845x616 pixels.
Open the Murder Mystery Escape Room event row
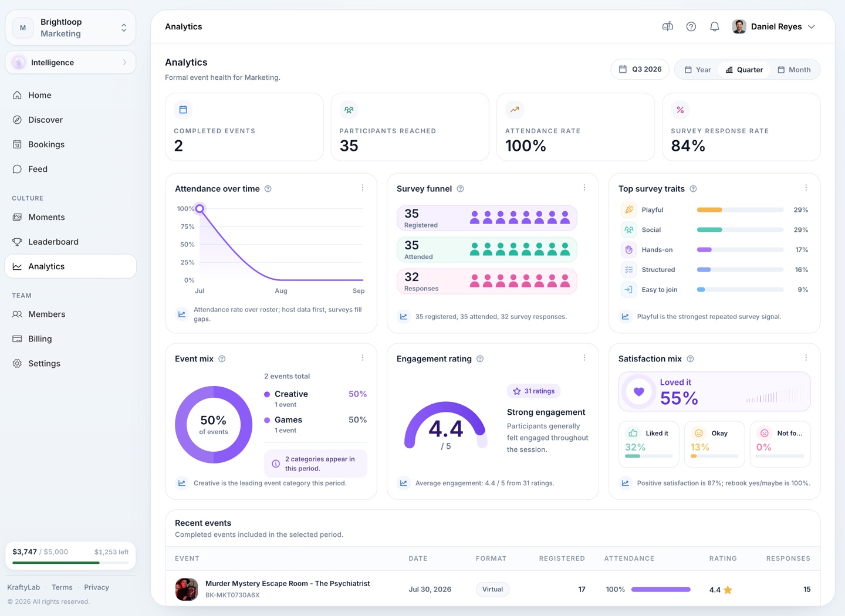pos(493,589)
